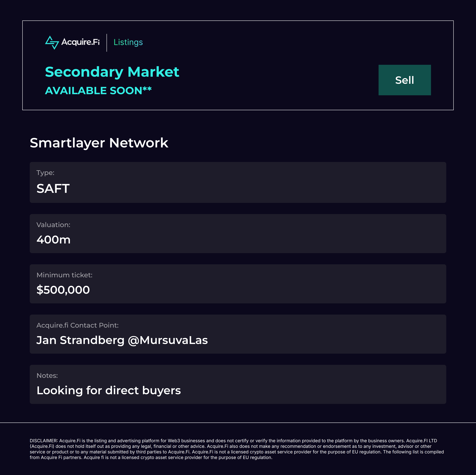Click the Valuation field label
Image resolution: width=476 pixels, height=475 pixels.
coord(53,225)
